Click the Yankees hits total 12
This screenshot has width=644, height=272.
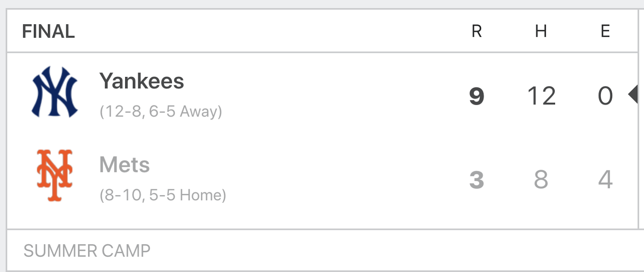541,96
